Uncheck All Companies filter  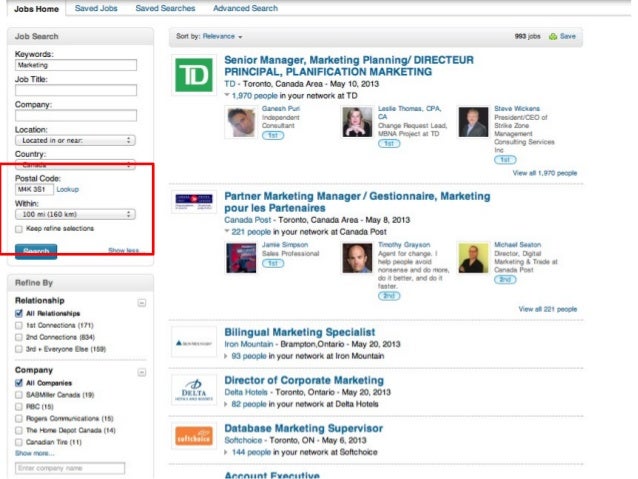click(x=19, y=383)
